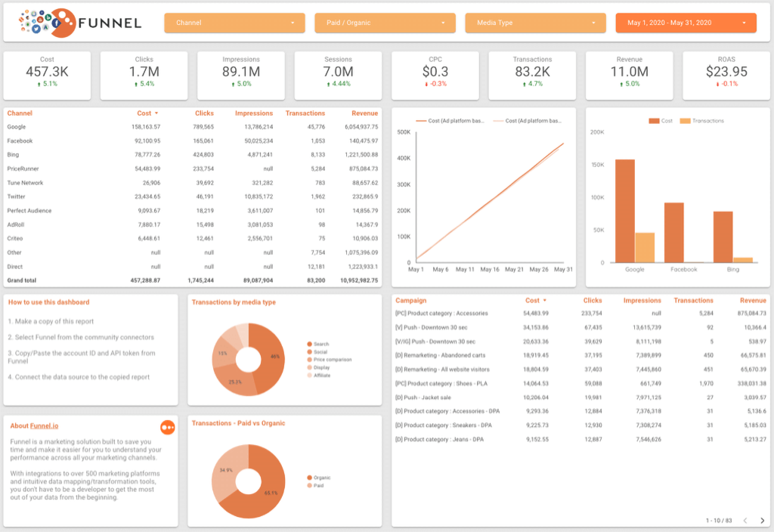774x532 pixels.
Task: Click the Organic legend dot in donut chart
Action: 309,478
